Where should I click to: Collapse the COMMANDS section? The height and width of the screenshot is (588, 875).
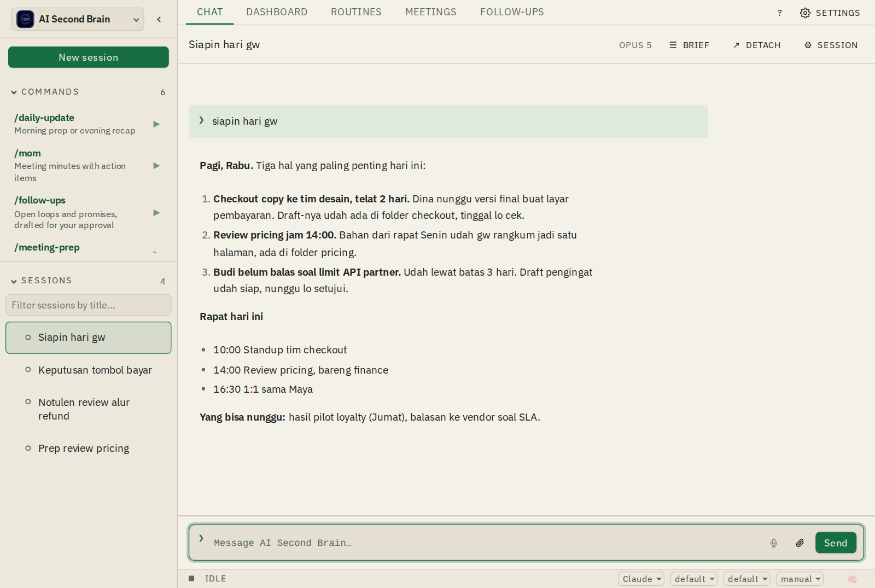14,92
